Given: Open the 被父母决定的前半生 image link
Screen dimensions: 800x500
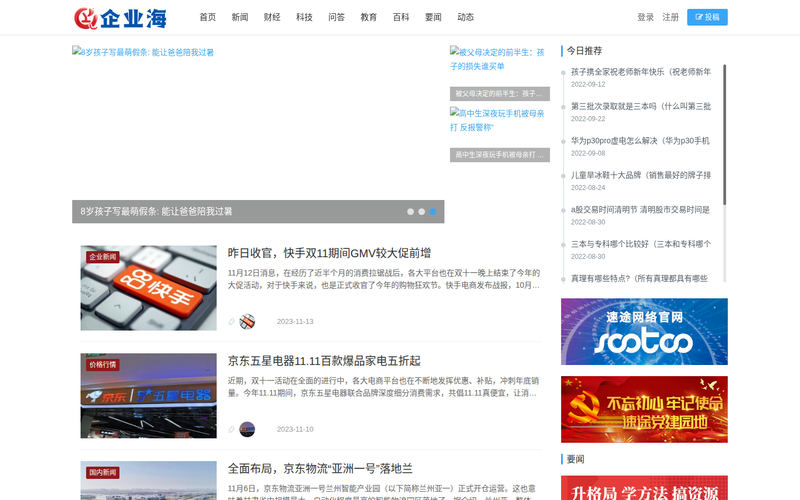Looking at the screenshot, I should click(497, 59).
